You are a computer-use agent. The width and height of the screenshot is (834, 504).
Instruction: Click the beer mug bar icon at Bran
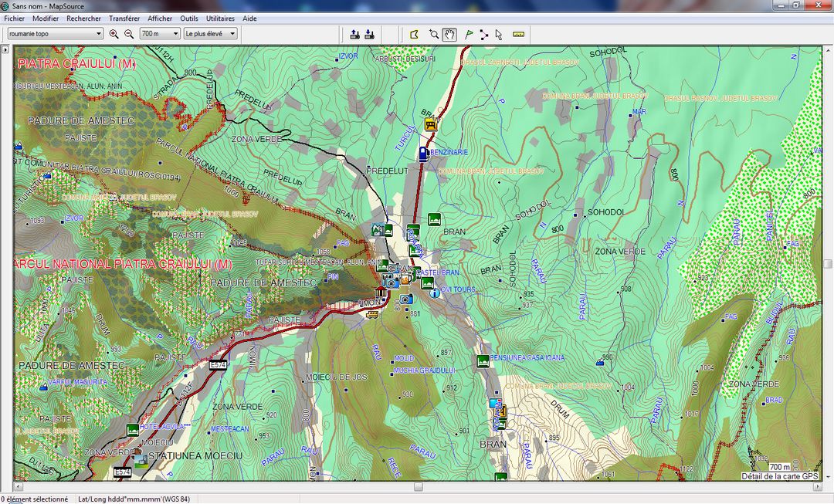[x=405, y=279]
